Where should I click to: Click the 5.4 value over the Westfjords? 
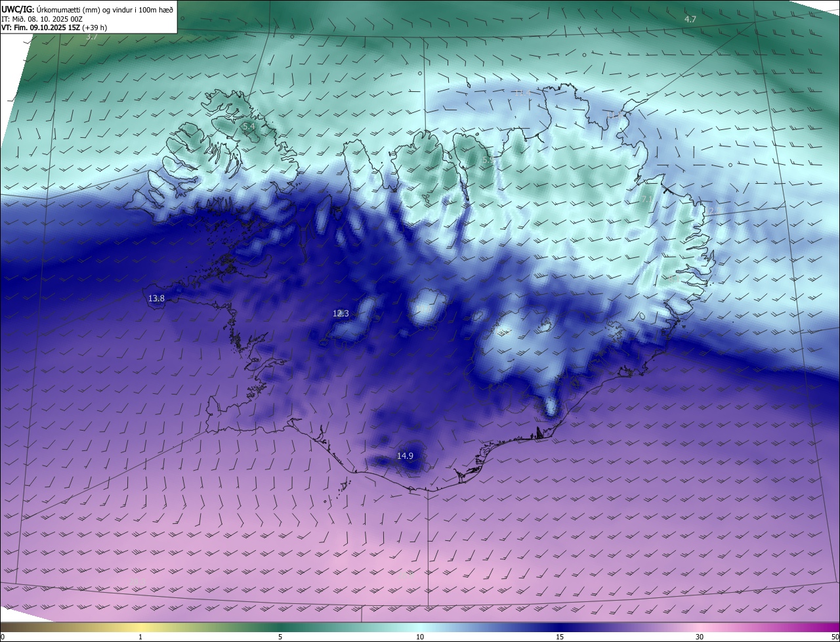[249, 126]
